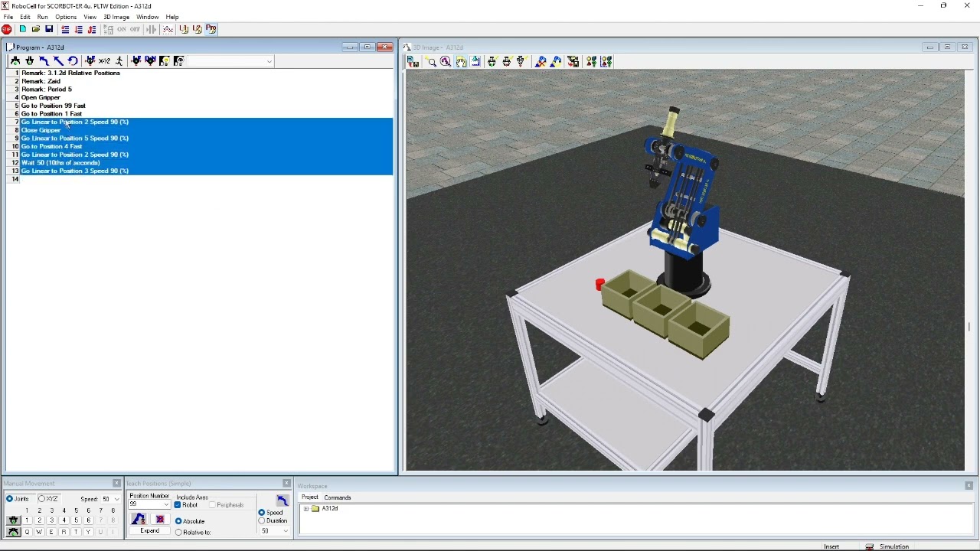Open the File menu
Screen dimensions: 980x551
pyautogui.click(x=8, y=17)
